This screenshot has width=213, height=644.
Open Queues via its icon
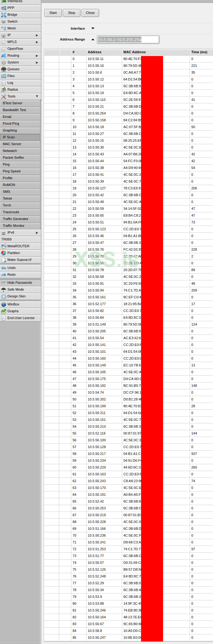click(x=4, y=69)
